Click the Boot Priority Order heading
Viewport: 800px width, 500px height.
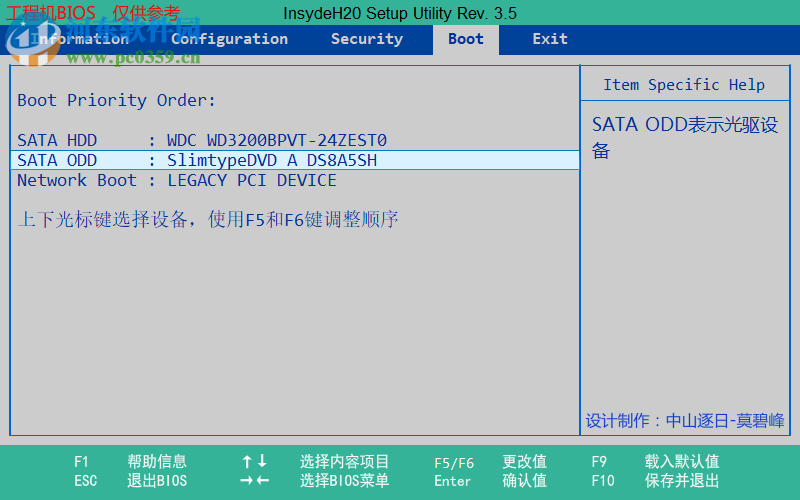point(116,101)
